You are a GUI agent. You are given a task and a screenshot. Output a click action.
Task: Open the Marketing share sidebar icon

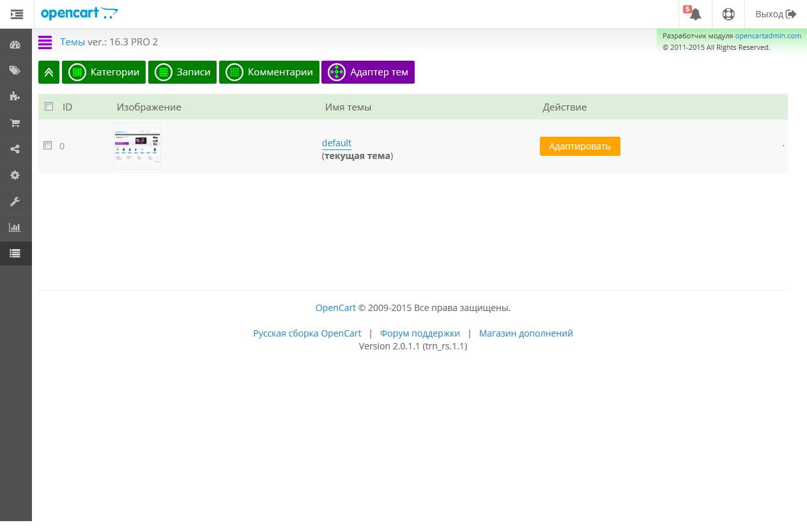coord(15,149)
